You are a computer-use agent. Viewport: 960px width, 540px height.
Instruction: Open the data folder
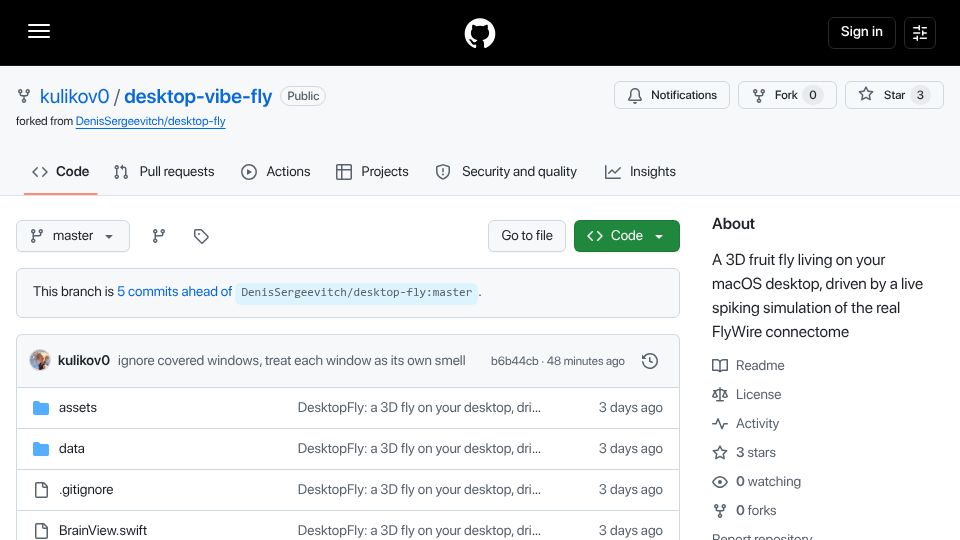[72, 448]
